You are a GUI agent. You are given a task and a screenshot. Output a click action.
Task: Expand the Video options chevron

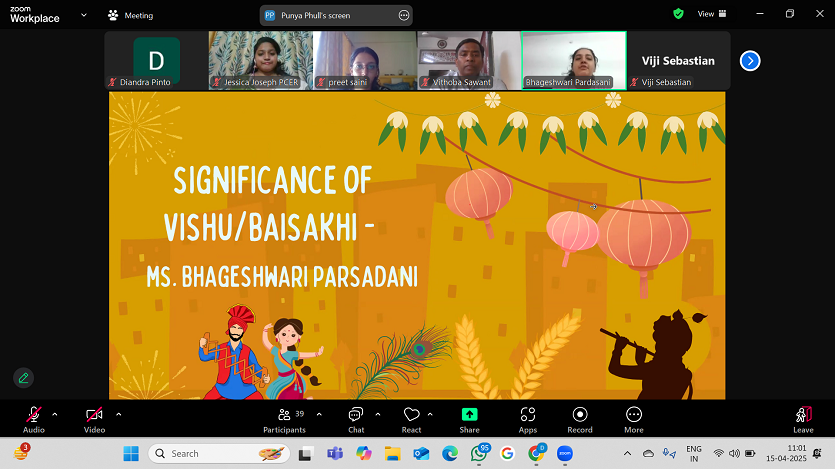(118, 414)
